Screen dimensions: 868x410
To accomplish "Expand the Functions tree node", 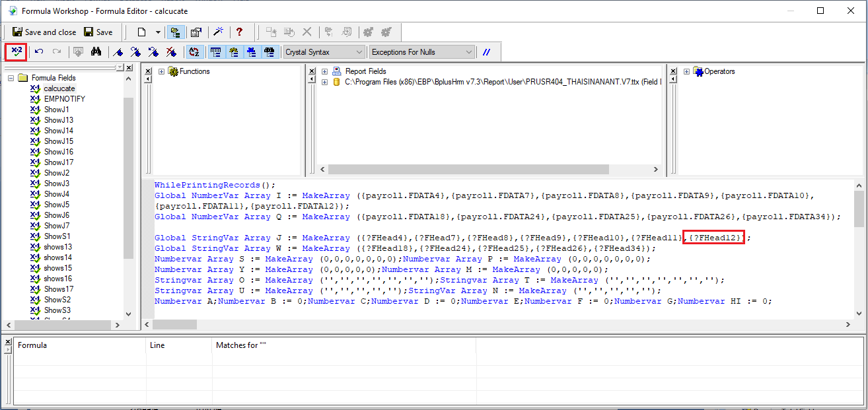I will point(162,71).
